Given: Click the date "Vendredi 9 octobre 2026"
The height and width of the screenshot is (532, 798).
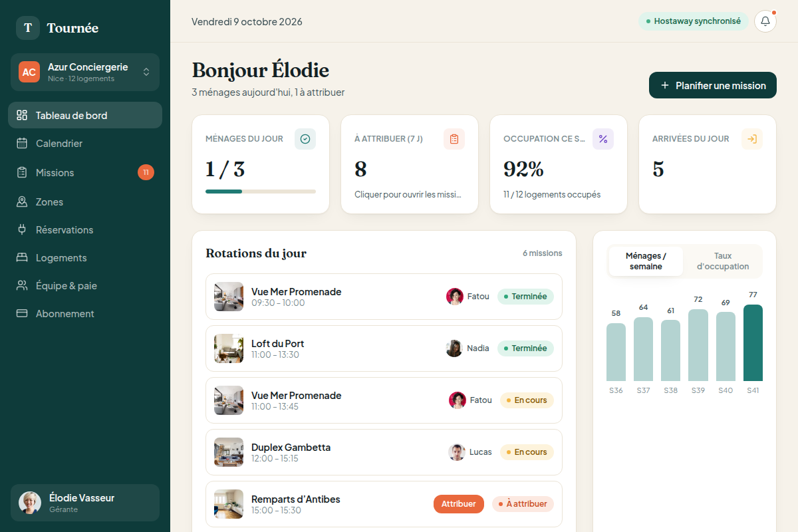Looking at the screenshot, I should click(247, 21).
